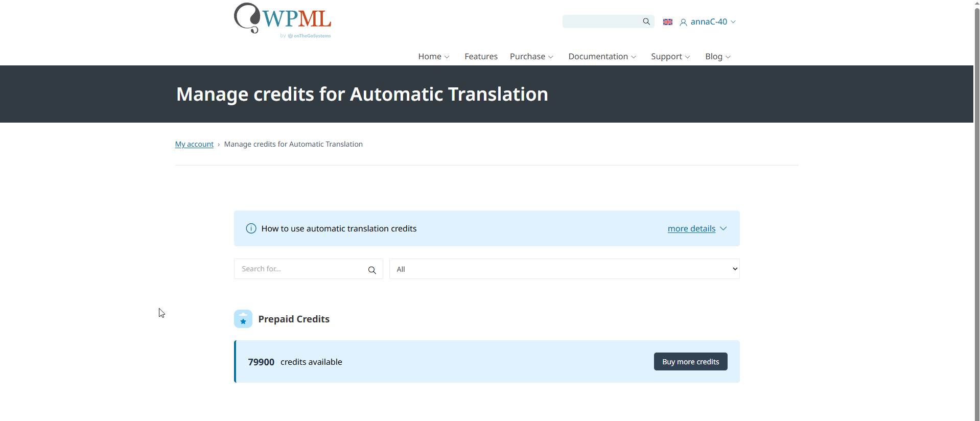Click the header search magnifier icon
The width and height of the screenshot is (980, 421).
[x=646, y=21]
